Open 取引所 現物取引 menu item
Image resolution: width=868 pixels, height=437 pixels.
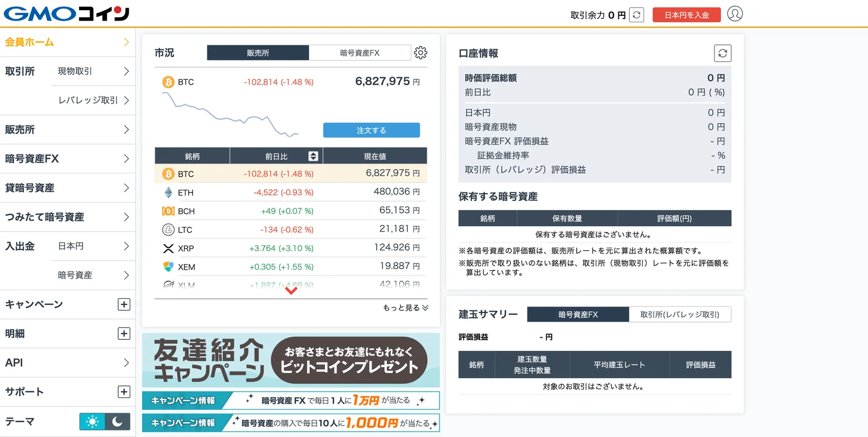[x=93, y=71]
